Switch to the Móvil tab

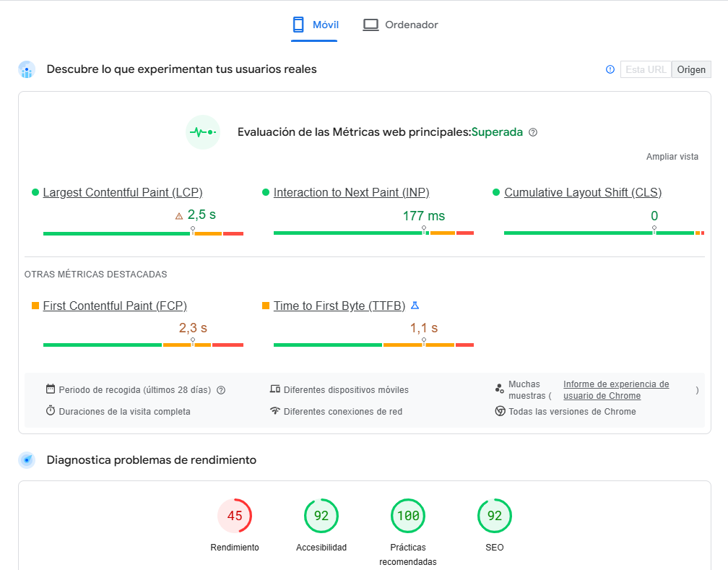pyautogui.click(x=315, y=25)
